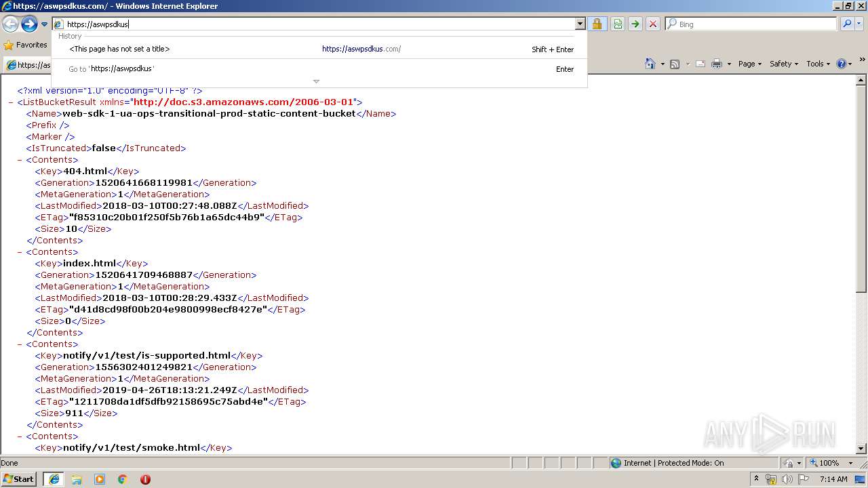Open the search provider dropdown arrow

pos(860,24)
